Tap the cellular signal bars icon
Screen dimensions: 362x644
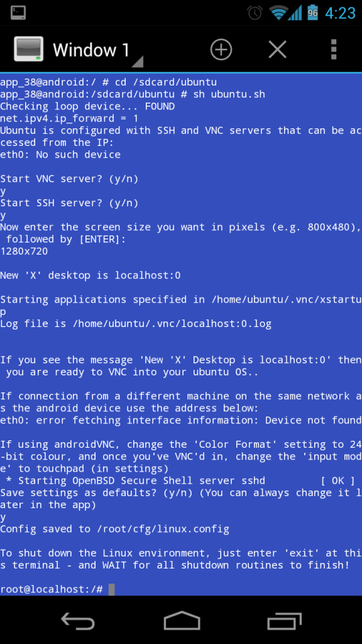295,13
